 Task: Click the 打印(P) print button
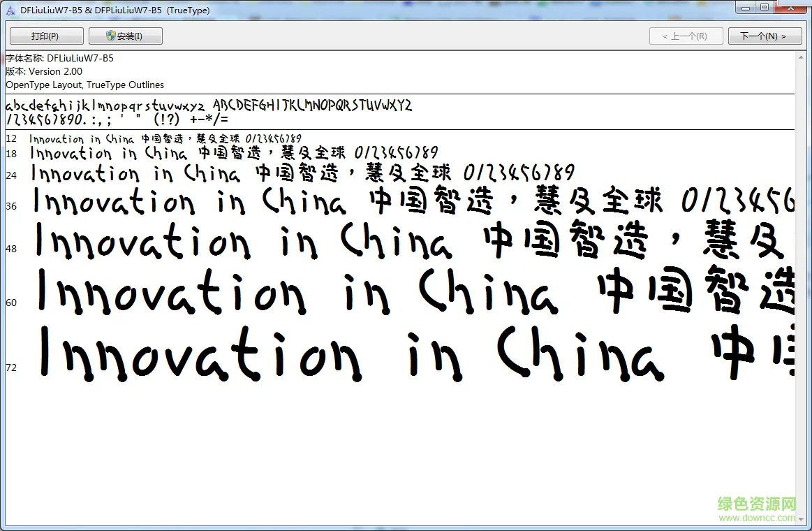coord(47,36)
